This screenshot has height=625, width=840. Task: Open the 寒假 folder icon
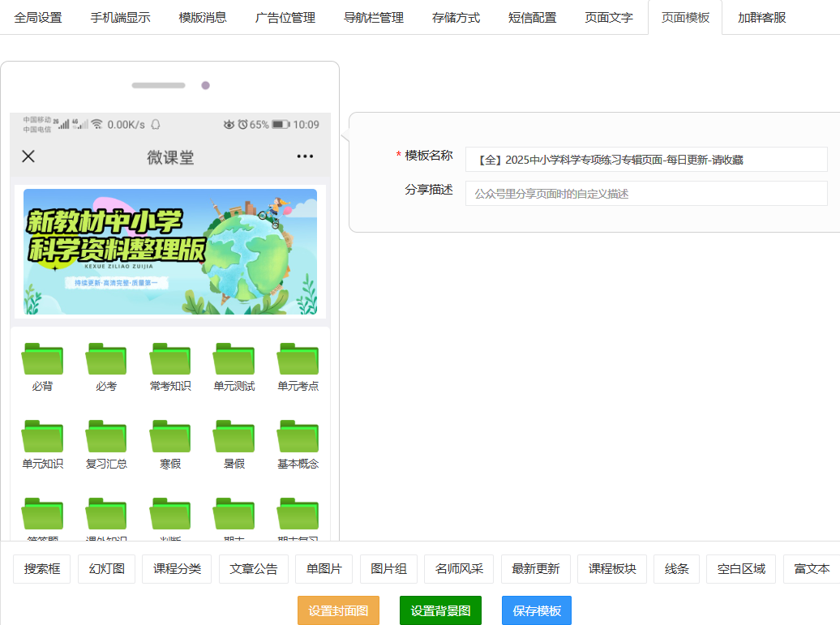(x=170, y=436)
